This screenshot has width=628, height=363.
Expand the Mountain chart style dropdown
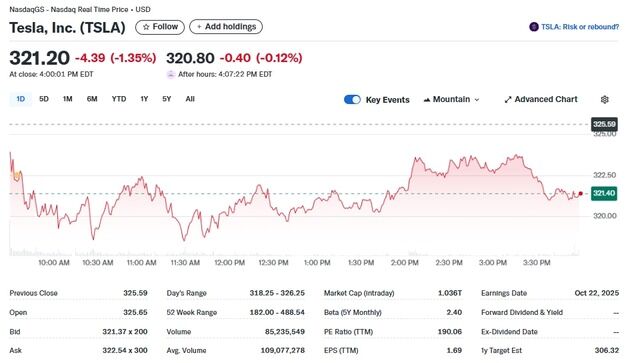pyautogui.click(x=451, y=99)
